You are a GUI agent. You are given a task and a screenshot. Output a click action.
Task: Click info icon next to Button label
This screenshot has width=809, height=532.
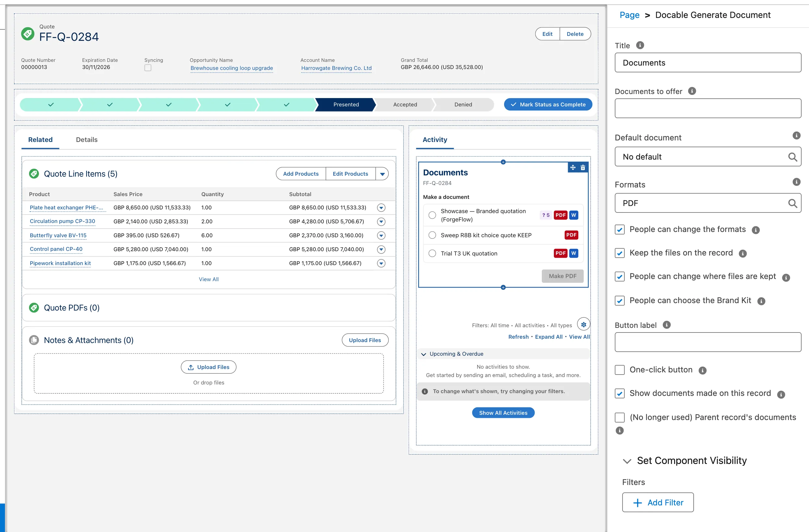click(666, 325)
